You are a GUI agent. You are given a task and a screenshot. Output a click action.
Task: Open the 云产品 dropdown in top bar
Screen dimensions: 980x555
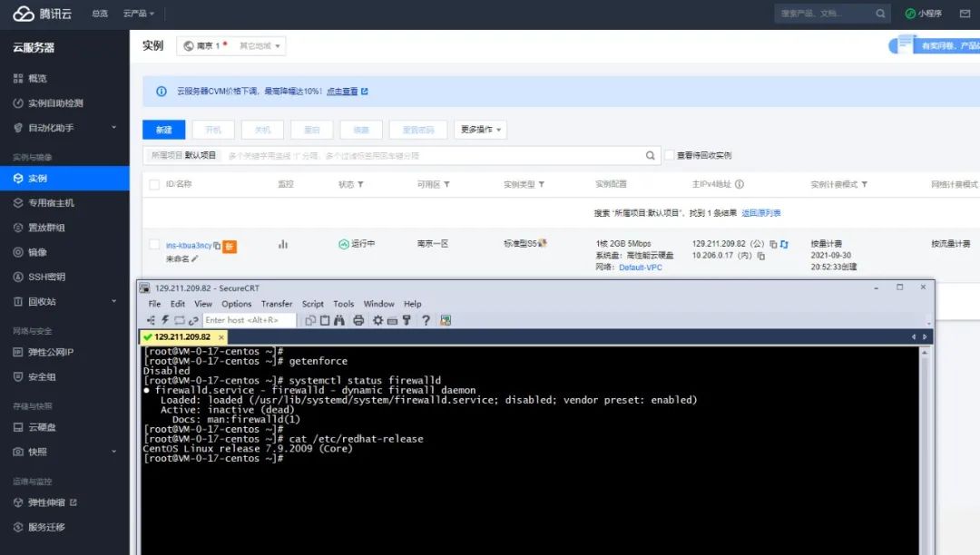pos(138,13)
